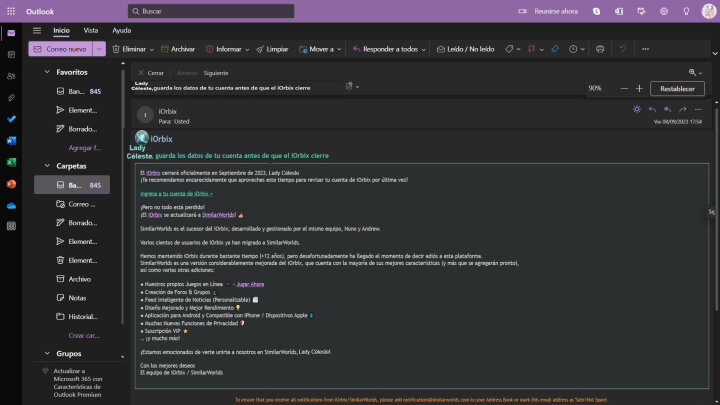Launch Word from the left rail
720x405 pixels.
11,141
